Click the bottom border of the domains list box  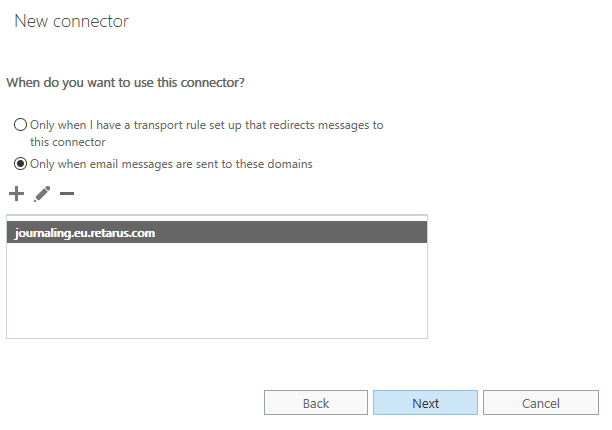point(216,338)
